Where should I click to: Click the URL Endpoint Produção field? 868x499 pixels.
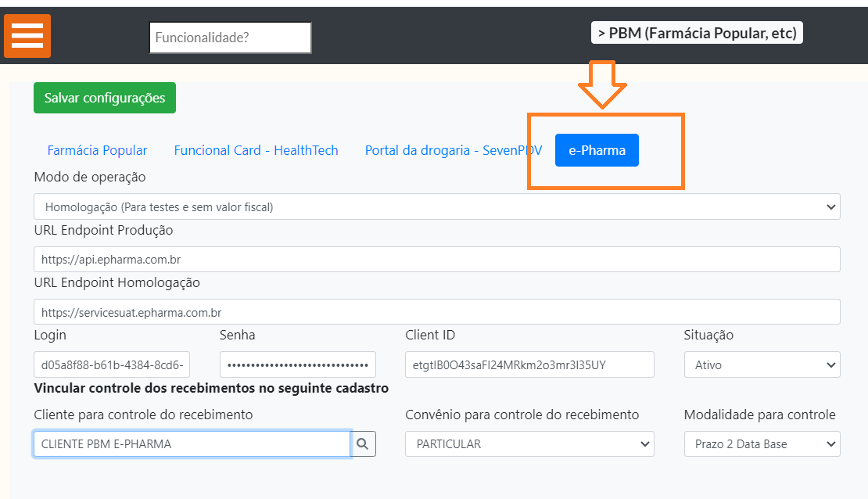(436, 259)
